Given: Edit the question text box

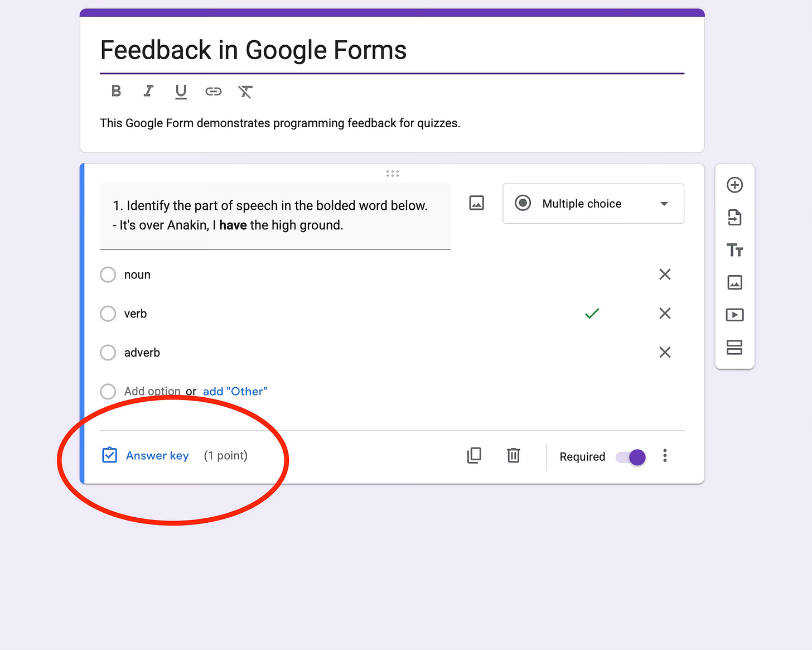Looking at the screenshot, I should coord(275,216).
